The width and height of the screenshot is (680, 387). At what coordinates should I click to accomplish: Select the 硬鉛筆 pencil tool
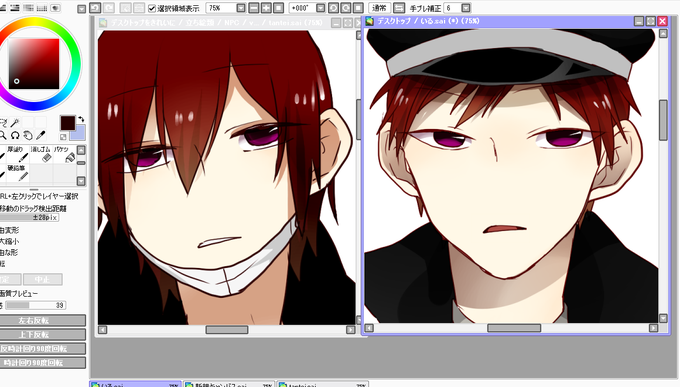tap(18, 174)
